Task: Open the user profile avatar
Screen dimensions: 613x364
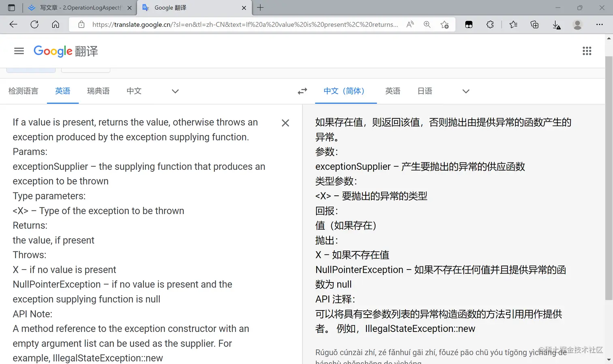Action: tap(578, 24)
